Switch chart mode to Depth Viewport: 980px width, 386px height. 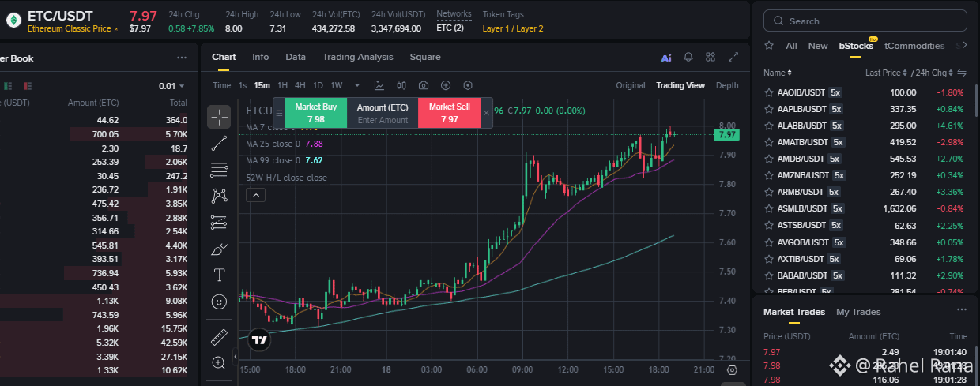point(727,85)
